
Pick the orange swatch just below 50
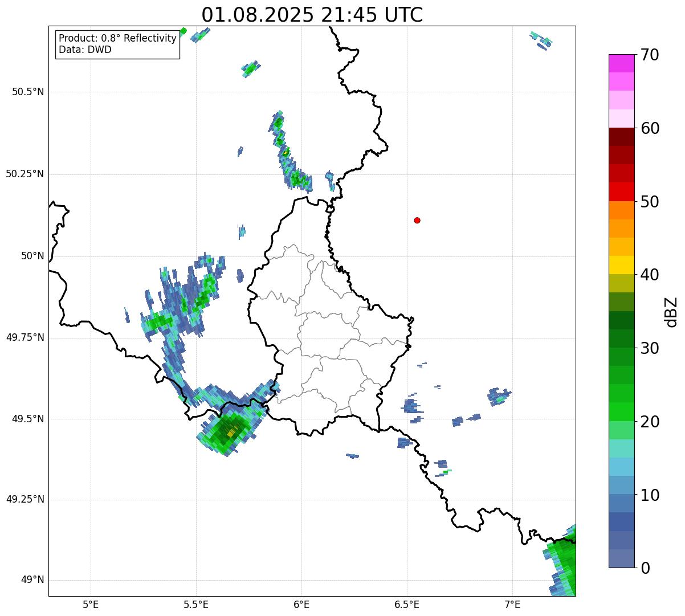(621, 210)
